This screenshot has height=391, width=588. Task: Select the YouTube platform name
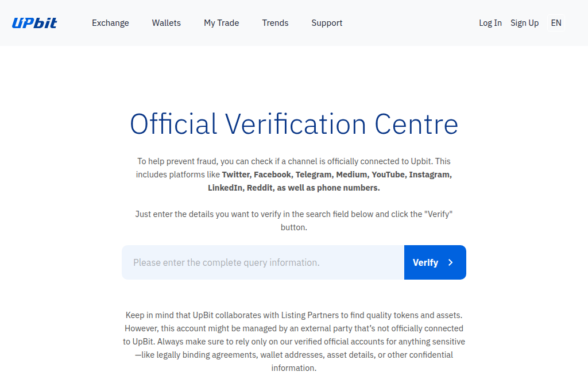pyautogui.click(x=388, y=174)
